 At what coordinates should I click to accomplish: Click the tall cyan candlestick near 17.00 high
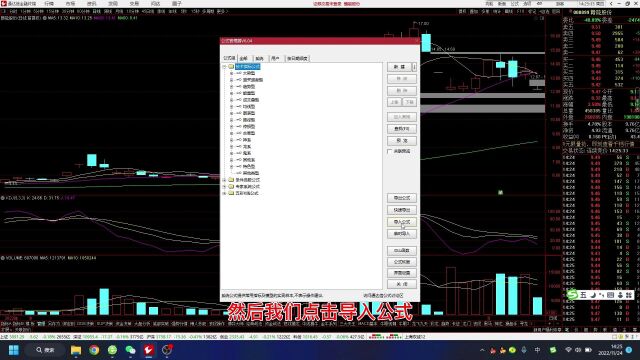pos(426,43)
